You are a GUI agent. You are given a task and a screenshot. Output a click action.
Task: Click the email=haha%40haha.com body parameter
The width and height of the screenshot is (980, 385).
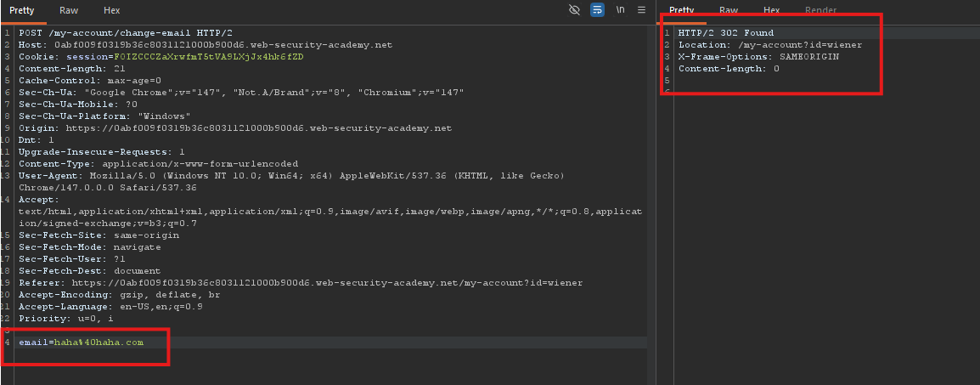coord(82,343)
